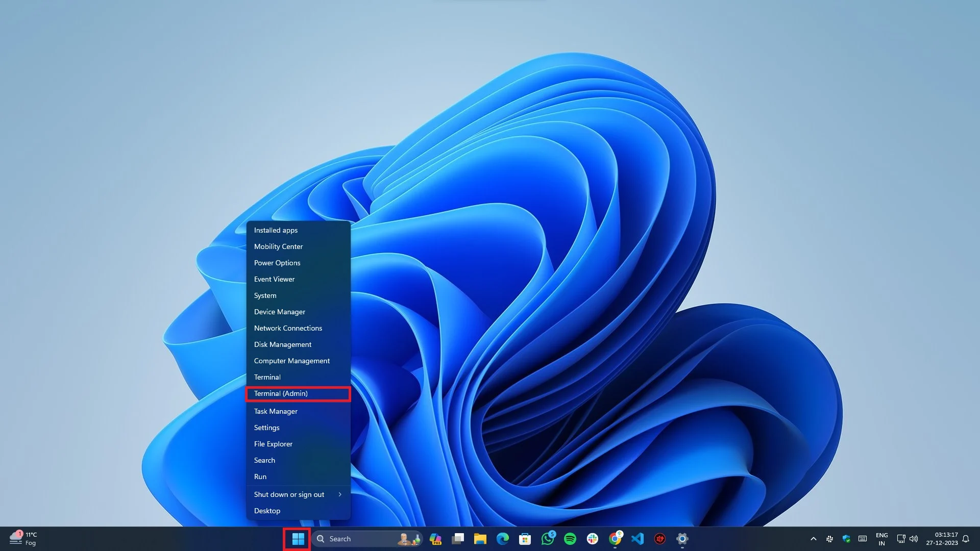
Task: Open Run from the context menu
Action: (298, 477)
